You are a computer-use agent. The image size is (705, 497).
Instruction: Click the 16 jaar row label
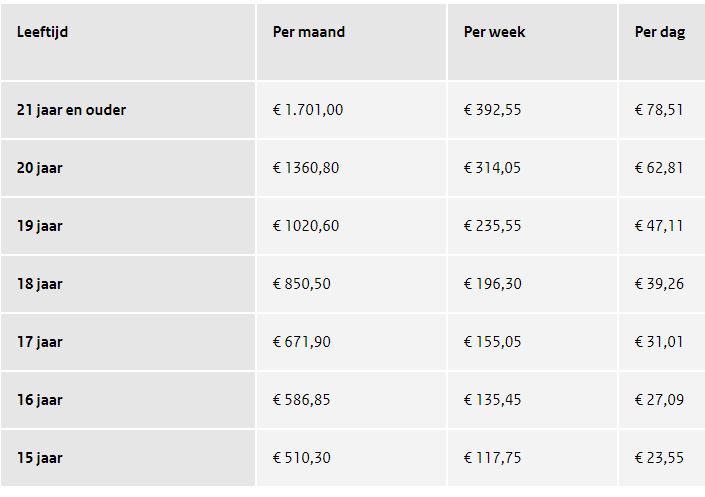click(40, 400)
